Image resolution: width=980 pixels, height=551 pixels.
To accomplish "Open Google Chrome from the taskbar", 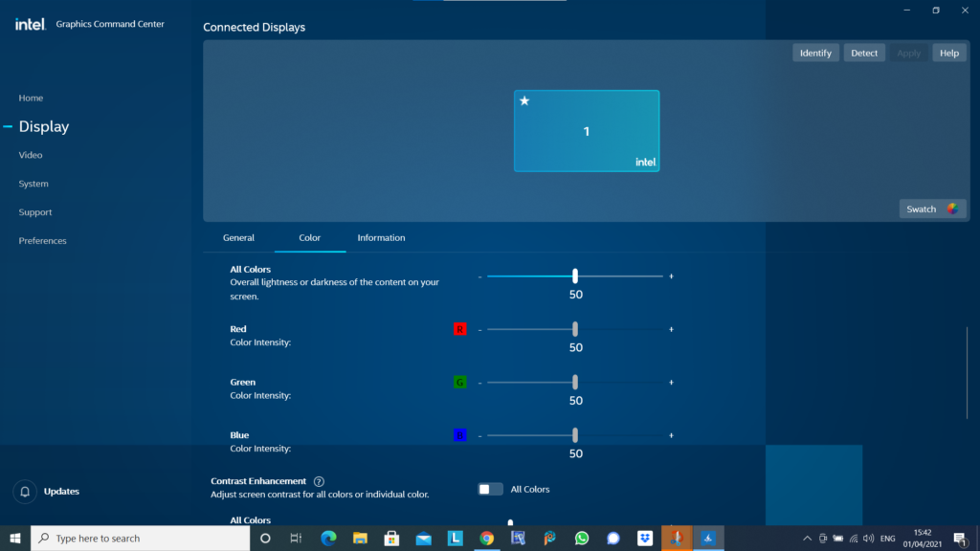I will click(487, 539).
